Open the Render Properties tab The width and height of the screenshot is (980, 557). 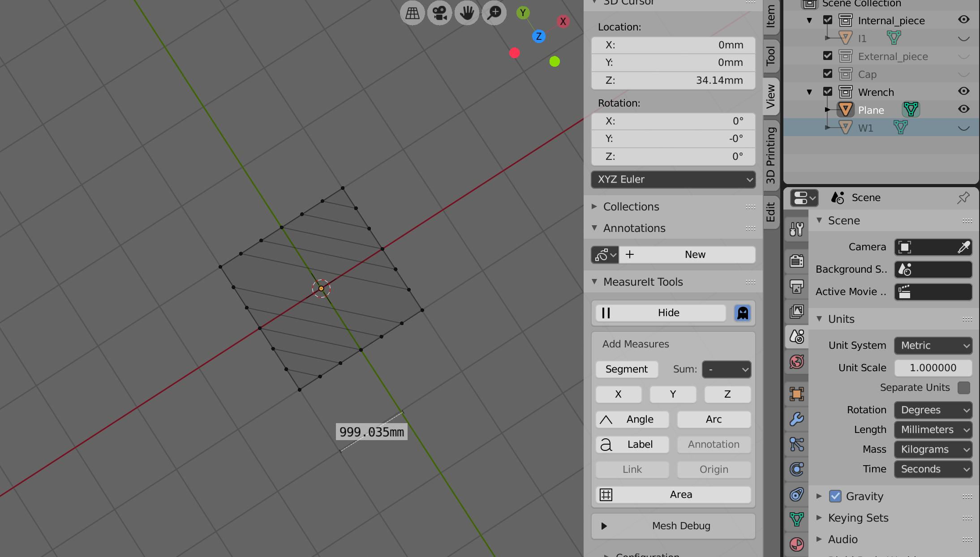pyautogui.click(x=797, y=260)
